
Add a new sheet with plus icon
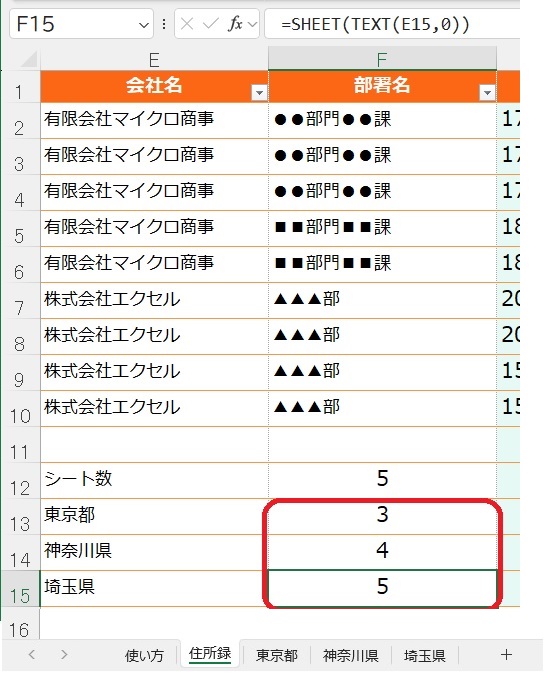(x=506, y=655)
